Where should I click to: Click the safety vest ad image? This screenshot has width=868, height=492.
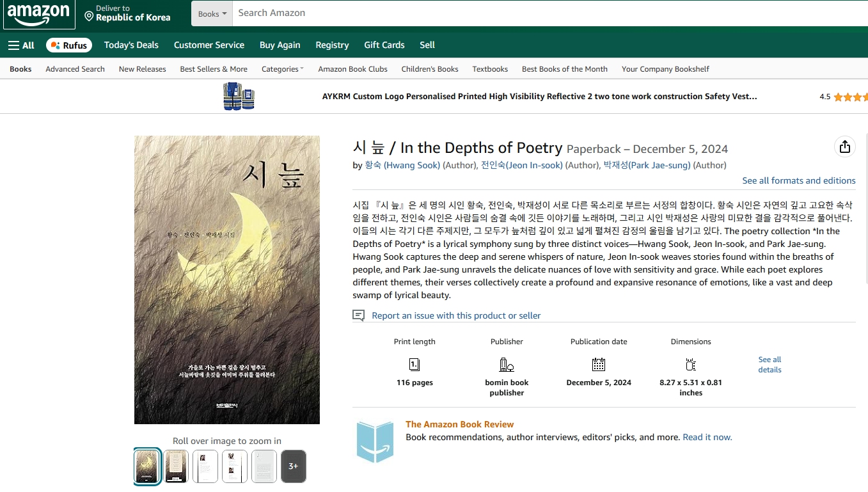point(239,97)
